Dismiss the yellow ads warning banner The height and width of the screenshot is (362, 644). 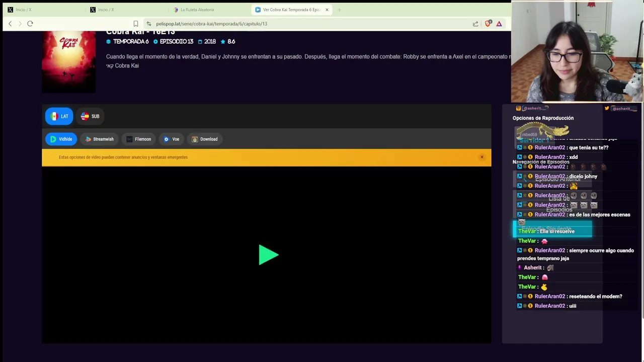(x=481, y=157)
